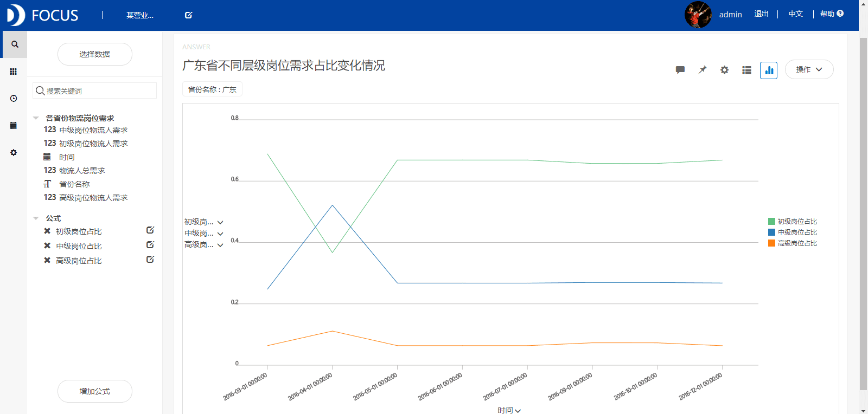Open the admin username link
Image resolution: width=868 pixels, height=414 pixels.
pyautogui.click(x=730, y=15)
